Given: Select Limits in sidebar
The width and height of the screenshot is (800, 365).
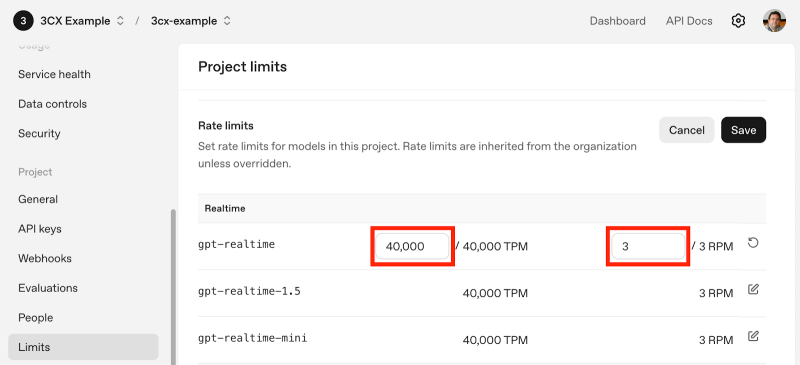Looking at the screenshot, I should pos(83,347).
